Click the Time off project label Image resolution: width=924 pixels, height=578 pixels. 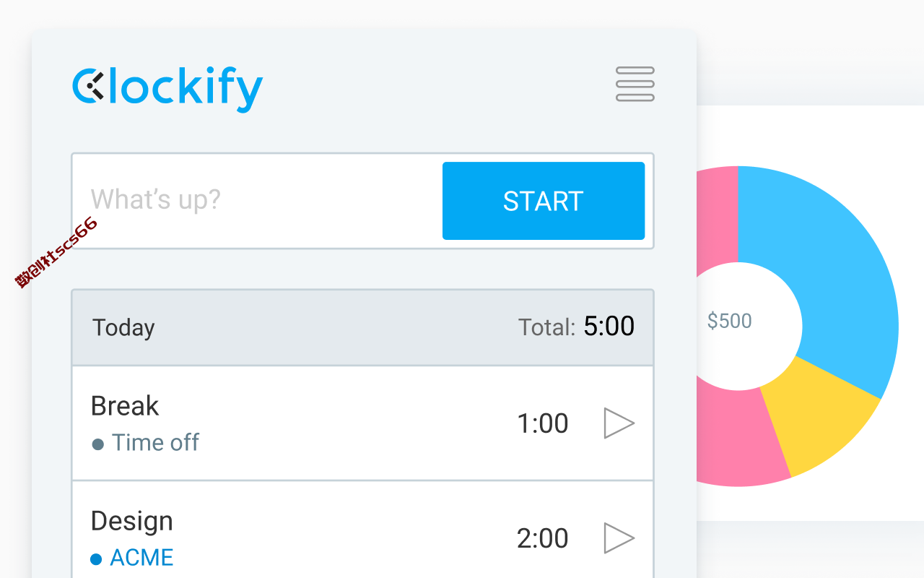point(155,442)
